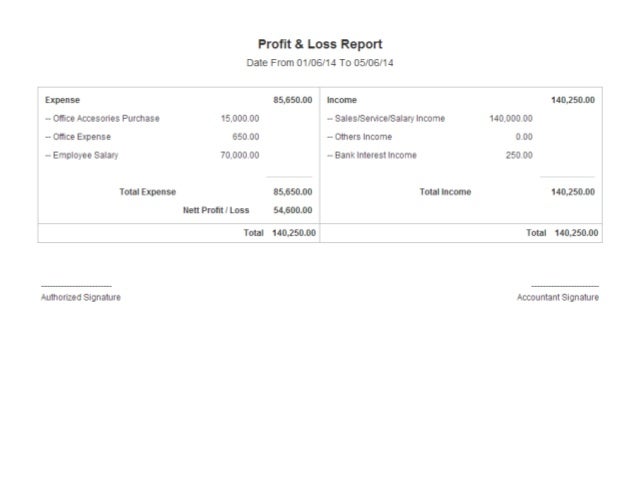638x479 pixels.
Task: Click Income header amount 140,250.00
Action: 573,100
